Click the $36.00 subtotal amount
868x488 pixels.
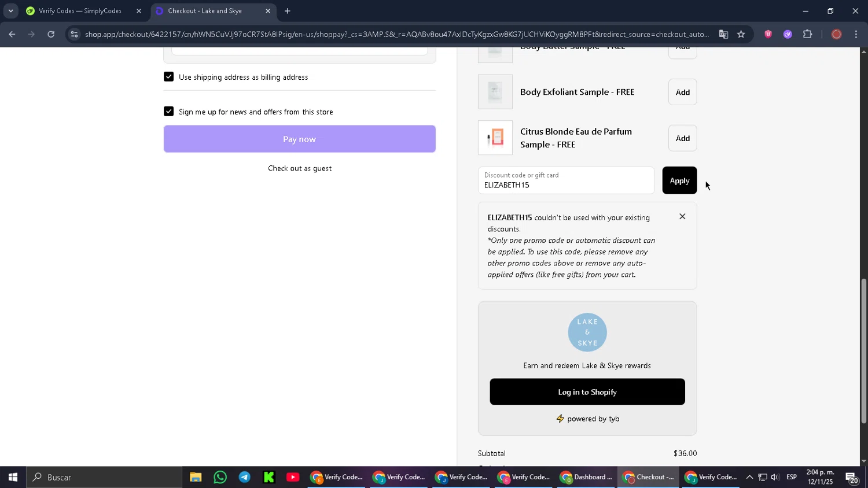pyautogui.click(x=685, y=454)
